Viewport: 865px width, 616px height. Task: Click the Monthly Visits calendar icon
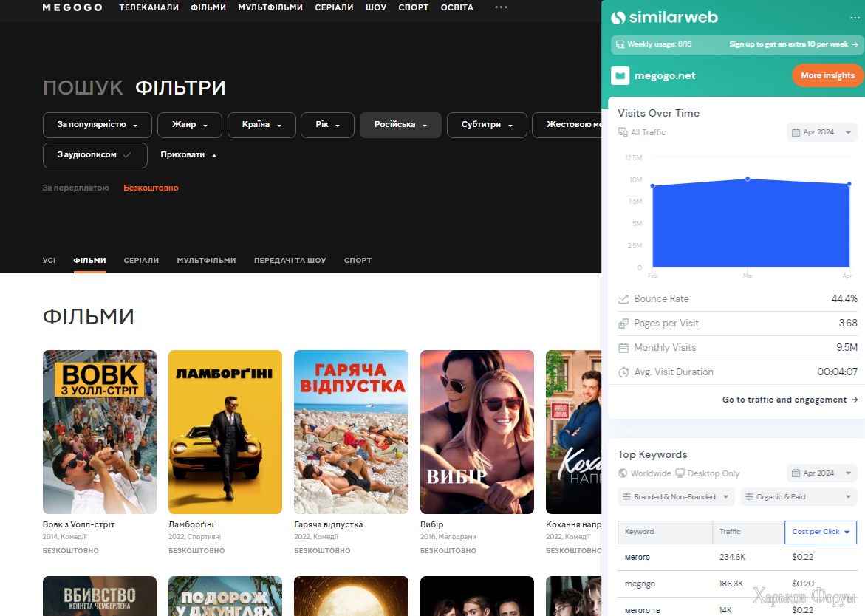point(623,348)
